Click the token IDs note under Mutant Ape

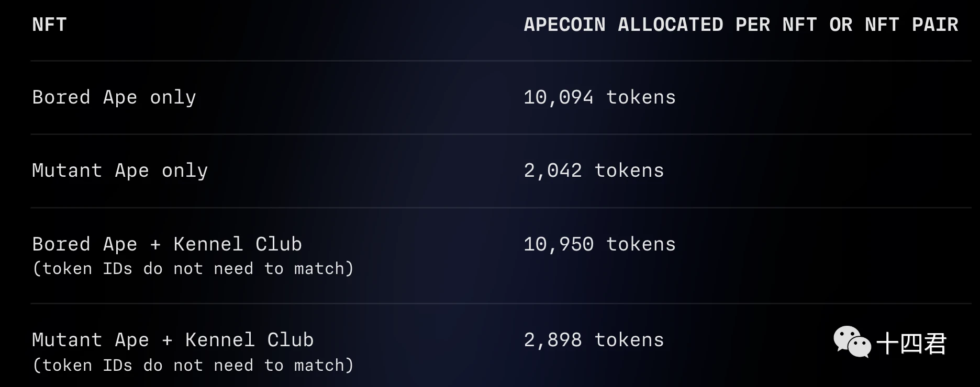193,365
